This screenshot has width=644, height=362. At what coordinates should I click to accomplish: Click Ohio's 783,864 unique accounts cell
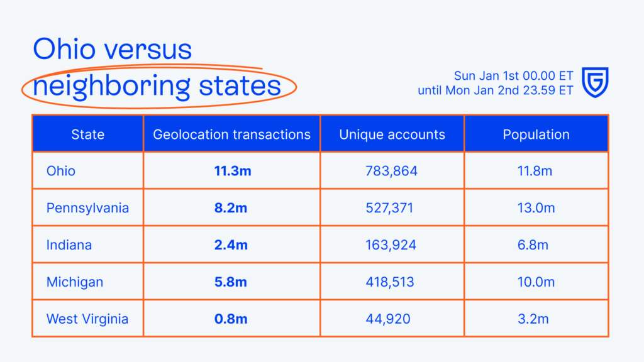[391, 171]
